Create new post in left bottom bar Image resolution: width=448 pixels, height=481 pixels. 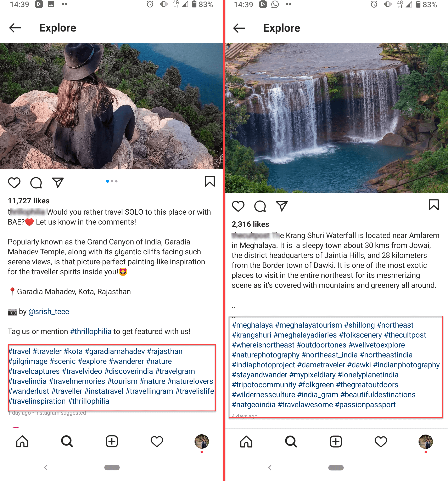pos(112,441)
